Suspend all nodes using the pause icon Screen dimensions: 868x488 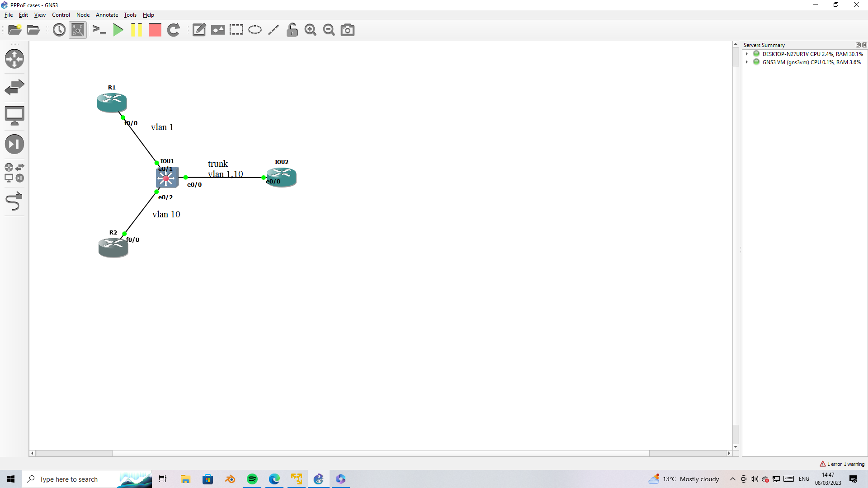pos(137,30)
